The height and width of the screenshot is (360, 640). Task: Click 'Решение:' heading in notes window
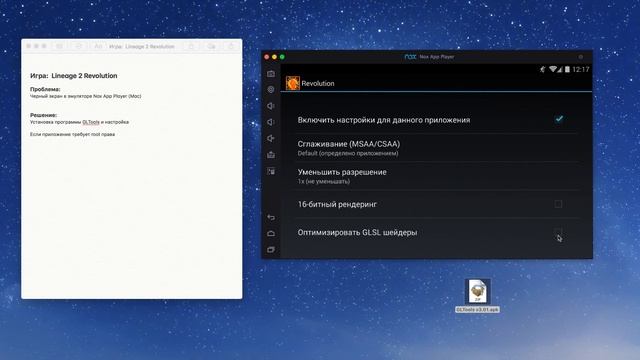pos(44,115)
